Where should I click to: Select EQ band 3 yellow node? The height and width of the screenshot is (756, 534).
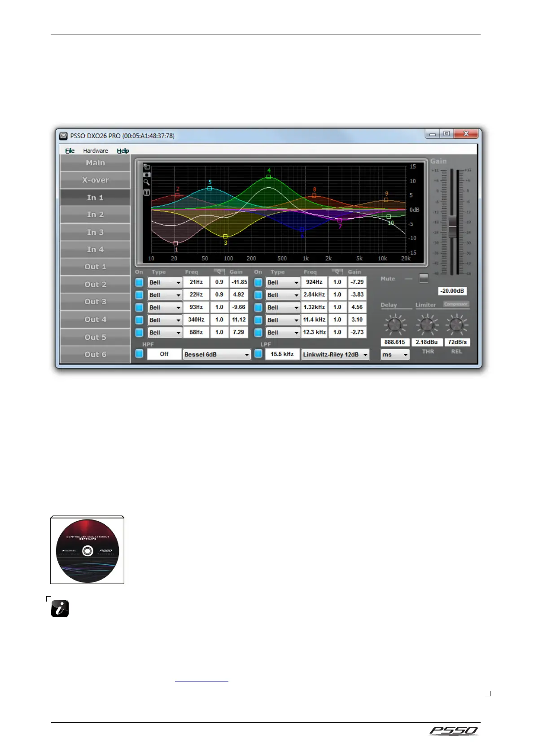[x=225, y=236]
